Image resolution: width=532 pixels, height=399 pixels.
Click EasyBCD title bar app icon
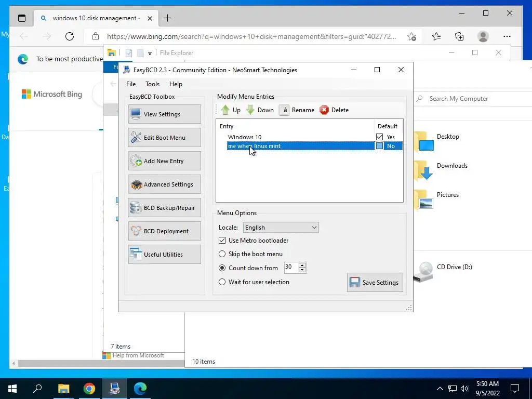coord(127,70)
